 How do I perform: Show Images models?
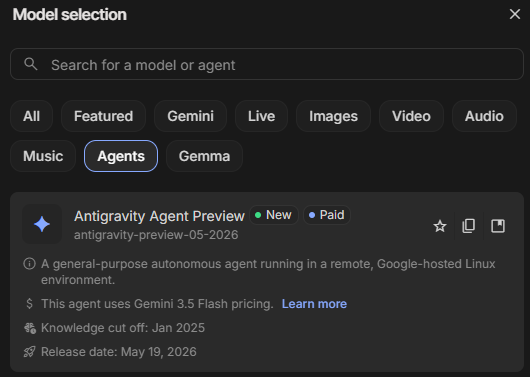[333, 116]
